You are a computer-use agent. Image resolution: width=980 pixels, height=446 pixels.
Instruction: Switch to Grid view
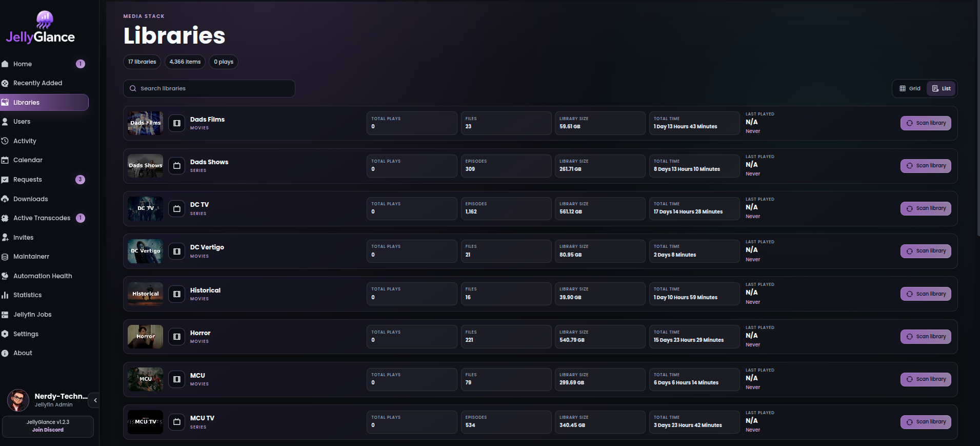coord(910,88)
